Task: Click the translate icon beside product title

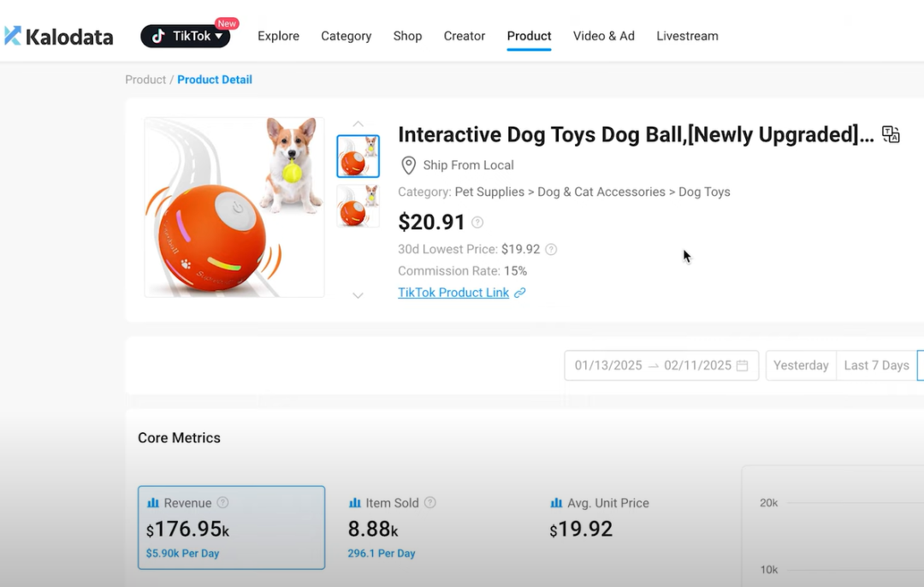Action: tap(891, 134)
